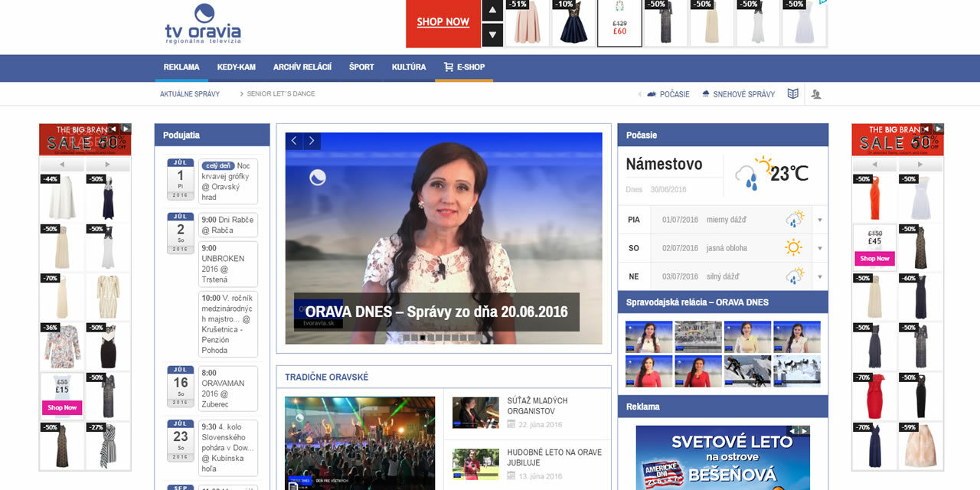Expand SO forecast row for 02/07/2016
This screenshot has width=980, height=490.
coord(819,249)
